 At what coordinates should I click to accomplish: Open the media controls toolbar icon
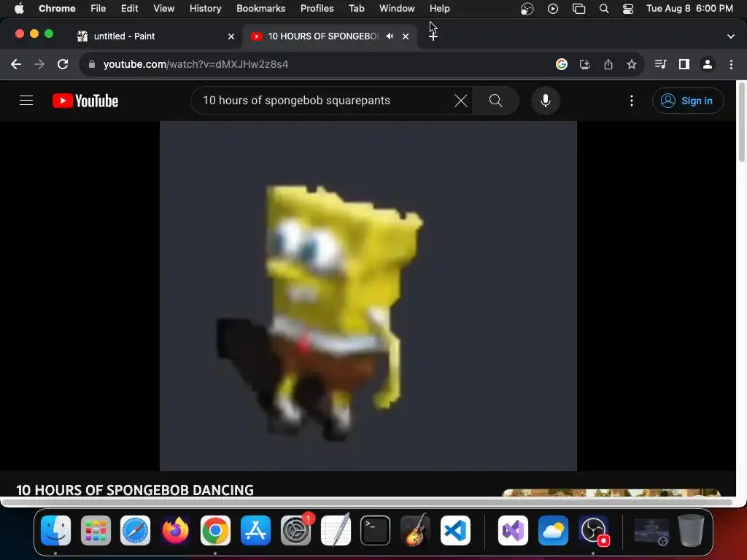pos(660,64)
